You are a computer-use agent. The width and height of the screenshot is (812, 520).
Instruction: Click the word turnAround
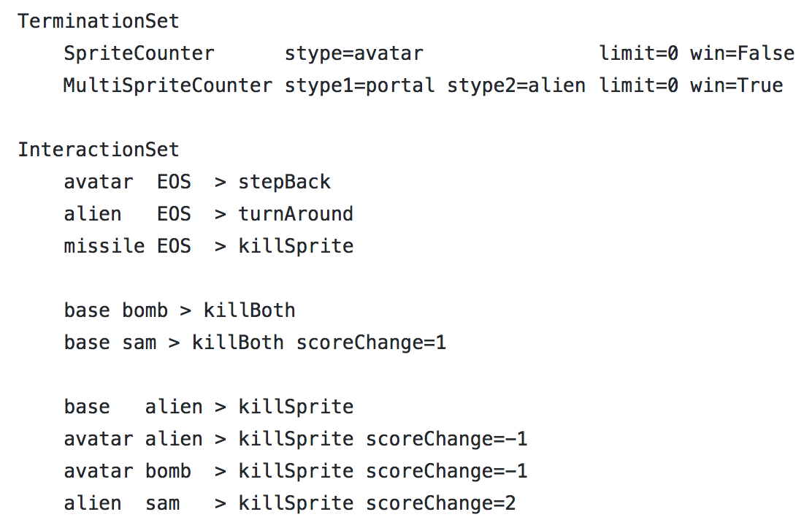[x=296, y=214]
